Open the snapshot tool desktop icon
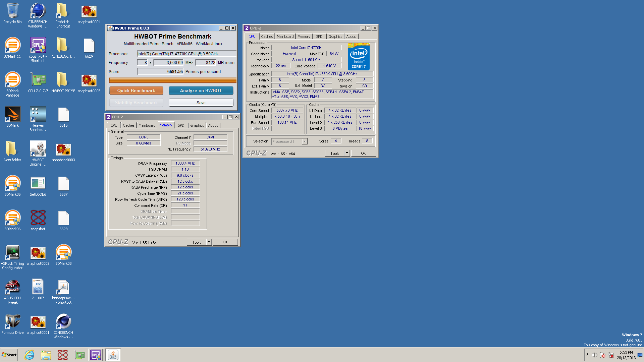This screenshot has height=362, width=644. 38,221
